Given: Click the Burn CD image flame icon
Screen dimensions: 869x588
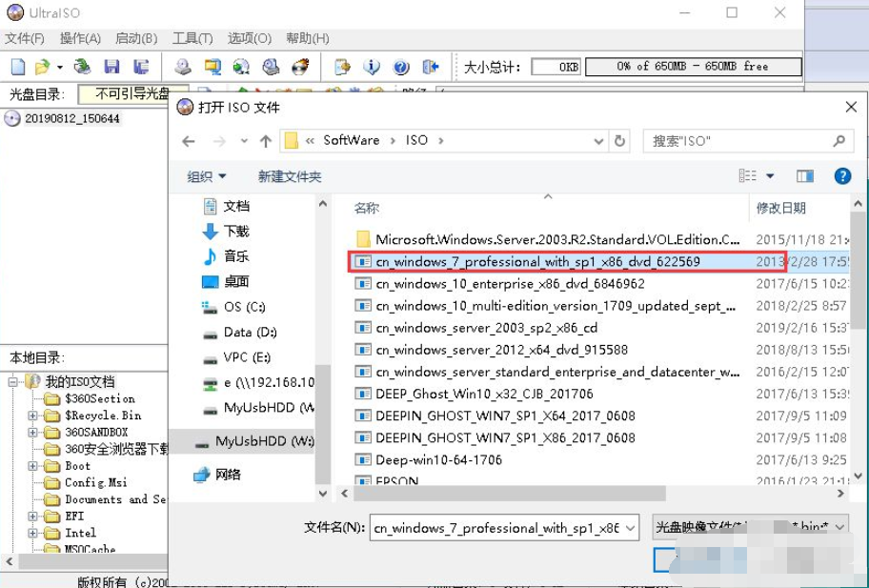Looking at the screenshot, I should 301,67.
